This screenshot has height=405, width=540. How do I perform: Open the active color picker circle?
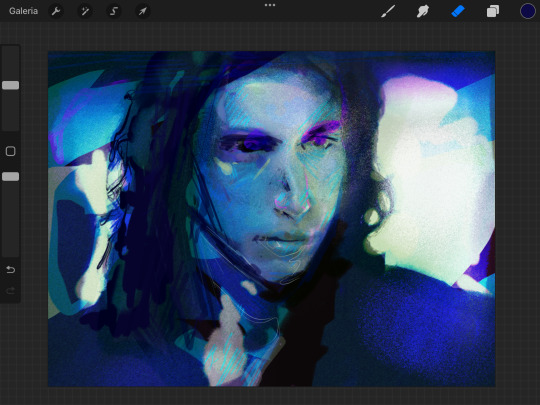(x=527, y=11)
